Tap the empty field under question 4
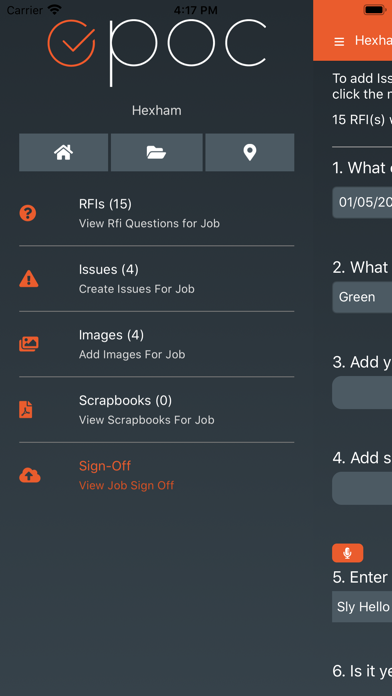Image resolution: width=392 pixels, height=696 pixels. [x=362, y=488]
